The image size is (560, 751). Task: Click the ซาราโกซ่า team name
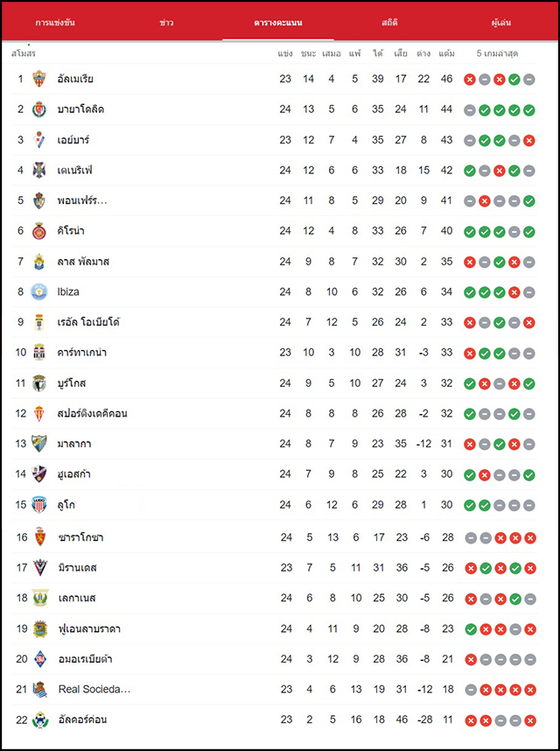point(80,537)
